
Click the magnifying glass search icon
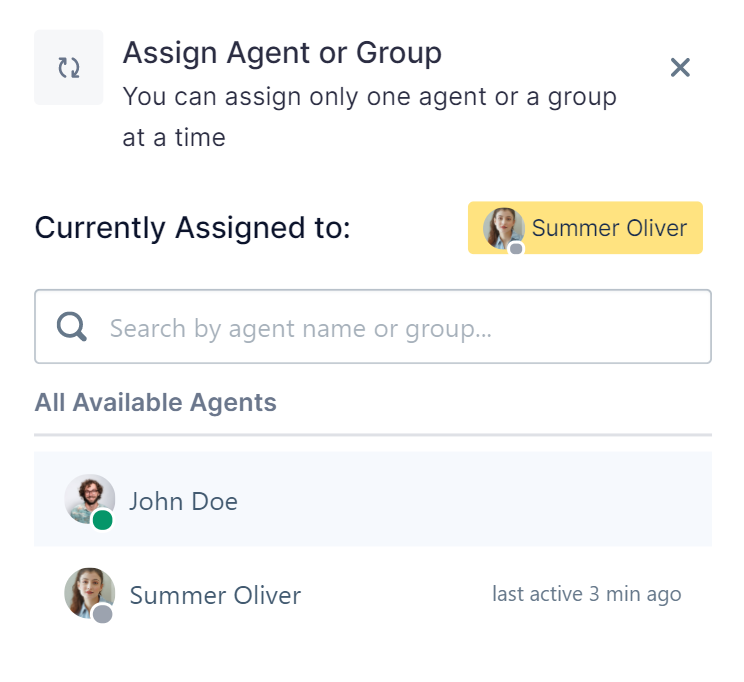(x=72, y=327)
